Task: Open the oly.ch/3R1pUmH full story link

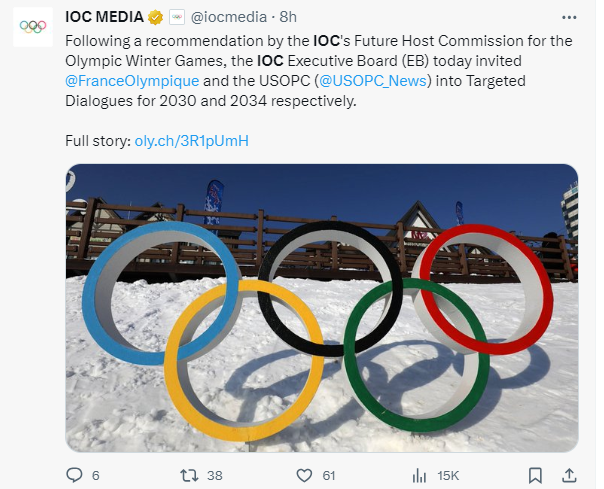Action: (191, 141)
